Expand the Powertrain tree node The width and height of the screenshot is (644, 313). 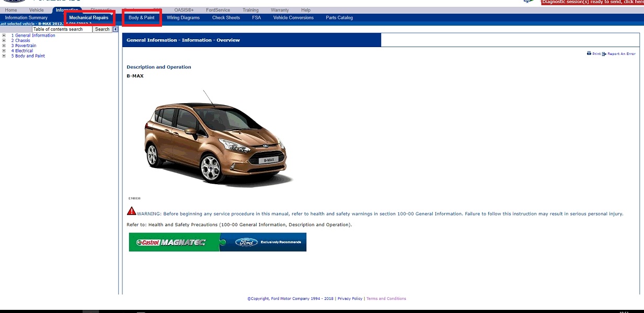[x=4, y=46]
